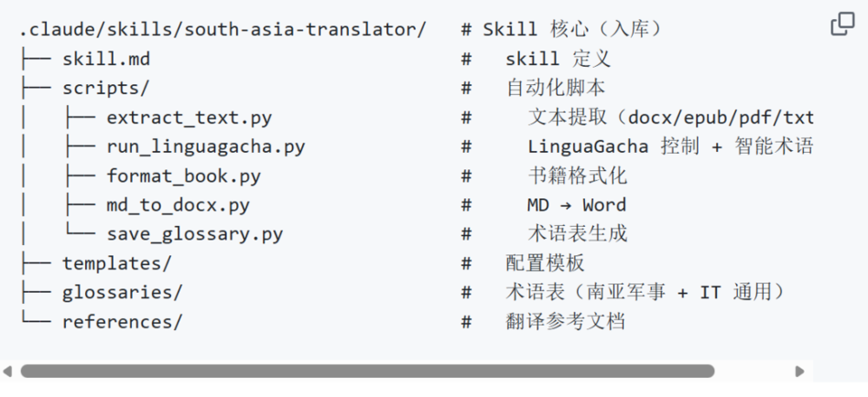Click the templates/ folder line
This screenshot has height=397, width=868.
click(x=117, y=263)
